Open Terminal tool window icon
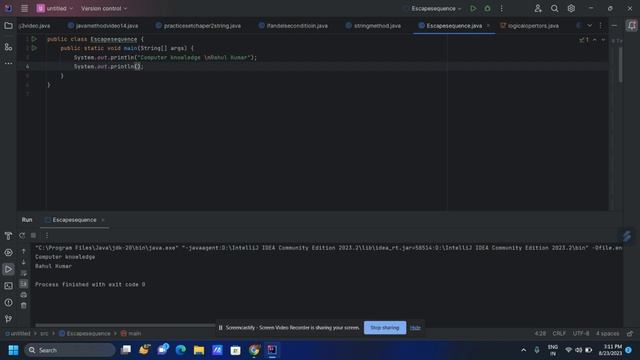640x360 pixels. point(8,286)
